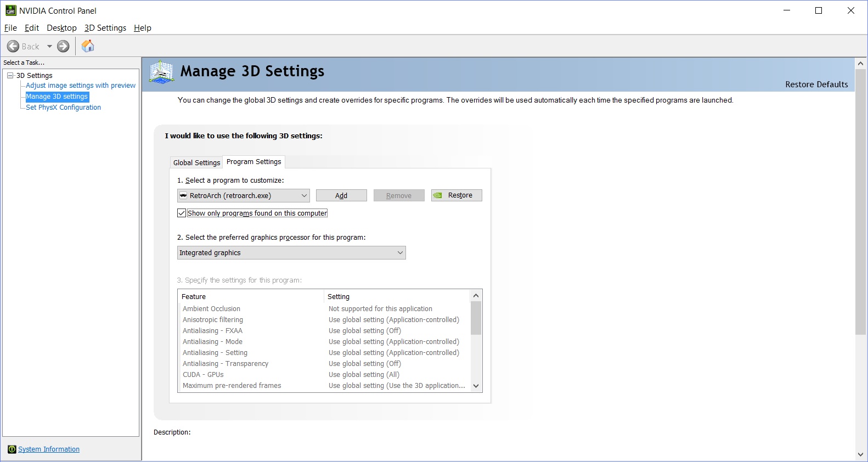
Task: Go to the Home page icon
Action: click(88, 46)
